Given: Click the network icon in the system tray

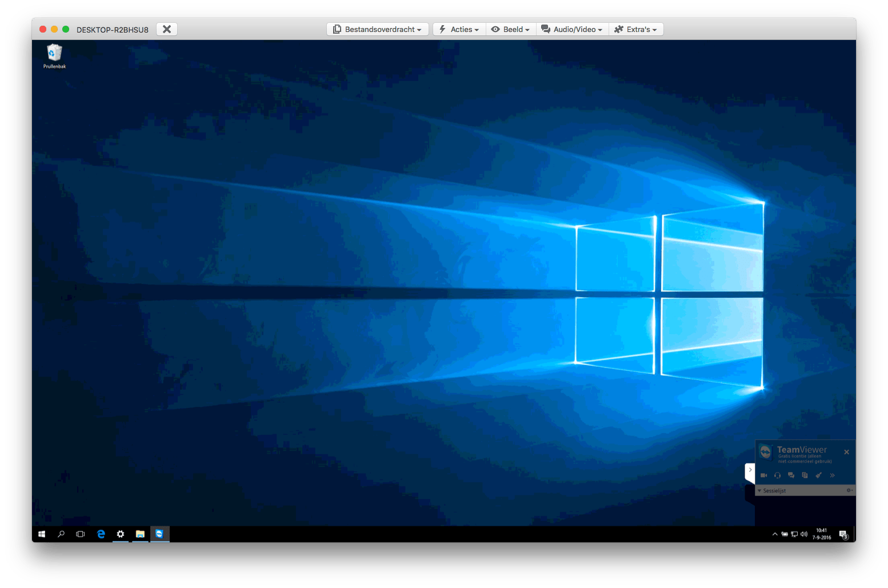Looking at the screenshot, I should [x=794, y=534].
